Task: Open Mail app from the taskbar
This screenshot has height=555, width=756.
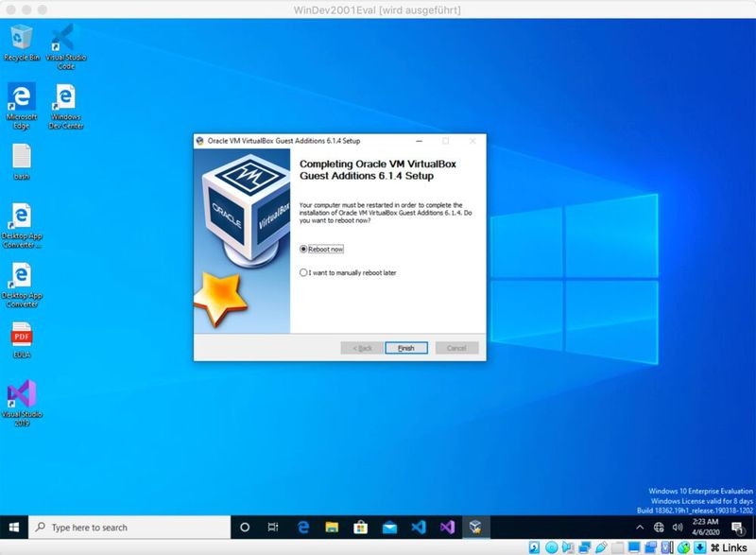Action: click(x=389, y=527)
